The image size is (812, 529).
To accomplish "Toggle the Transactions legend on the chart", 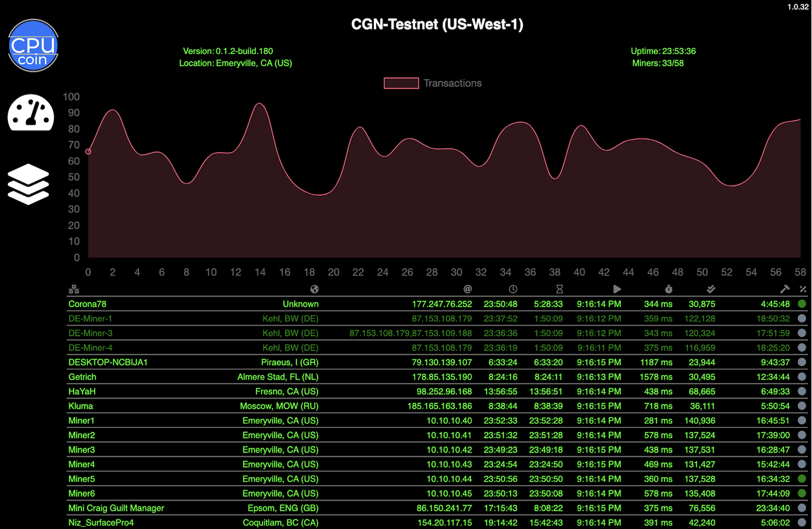I will pyautogui.click(x=432, y=83).
